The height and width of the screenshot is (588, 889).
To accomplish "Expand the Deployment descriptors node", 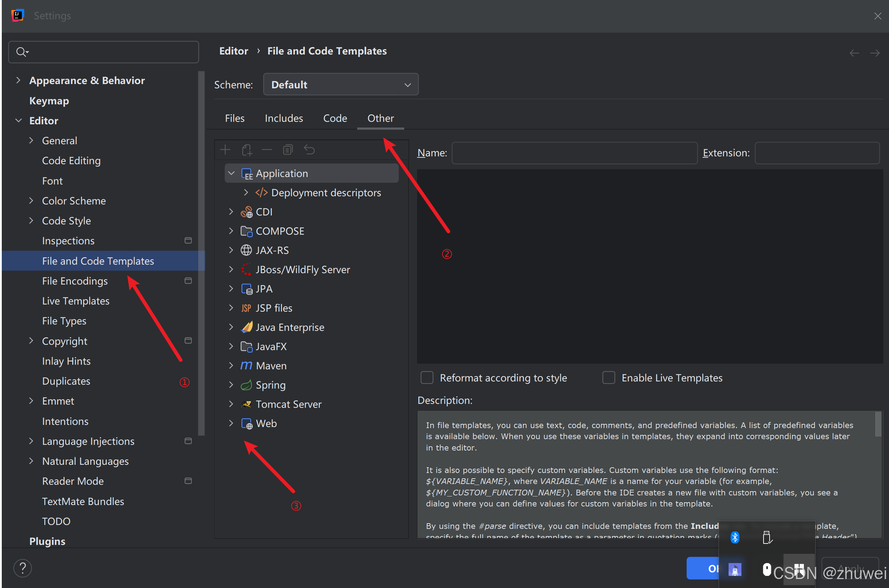I will coord(246,192).
